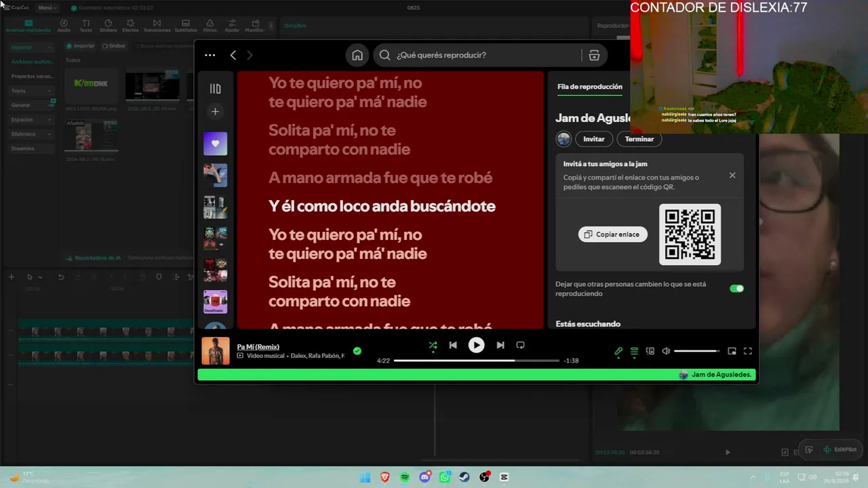Open Liked Songs playlist thumbnail
Viewport: 868px width, 488px height.
[x=215, y=144]
